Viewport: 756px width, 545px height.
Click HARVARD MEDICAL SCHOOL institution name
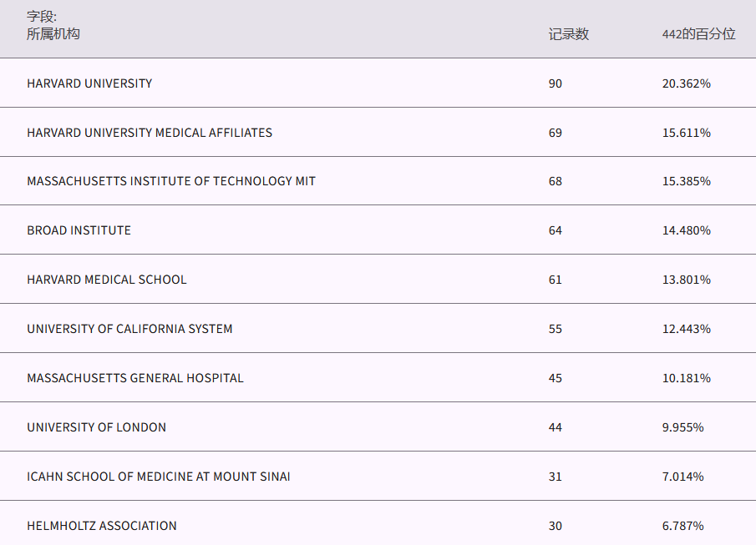click(107, 280)
